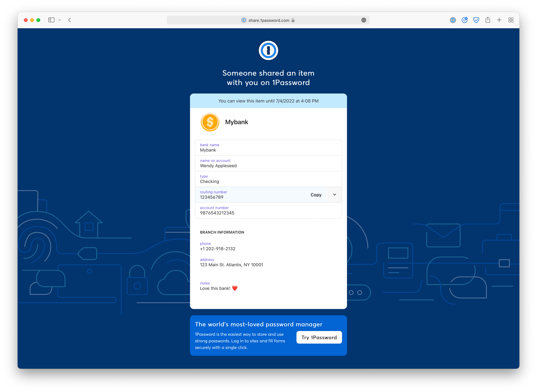Open a new tab with the plus icon
This screenshot has width=537, height=392.
(499, 20)
